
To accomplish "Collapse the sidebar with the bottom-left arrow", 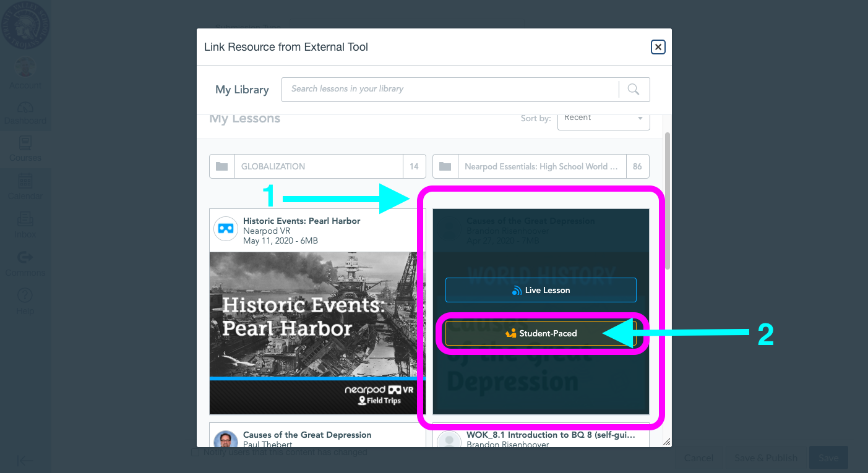I will tap(25, 460).
